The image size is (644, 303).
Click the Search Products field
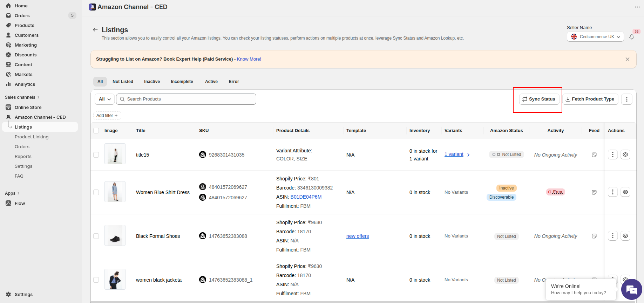186,99
